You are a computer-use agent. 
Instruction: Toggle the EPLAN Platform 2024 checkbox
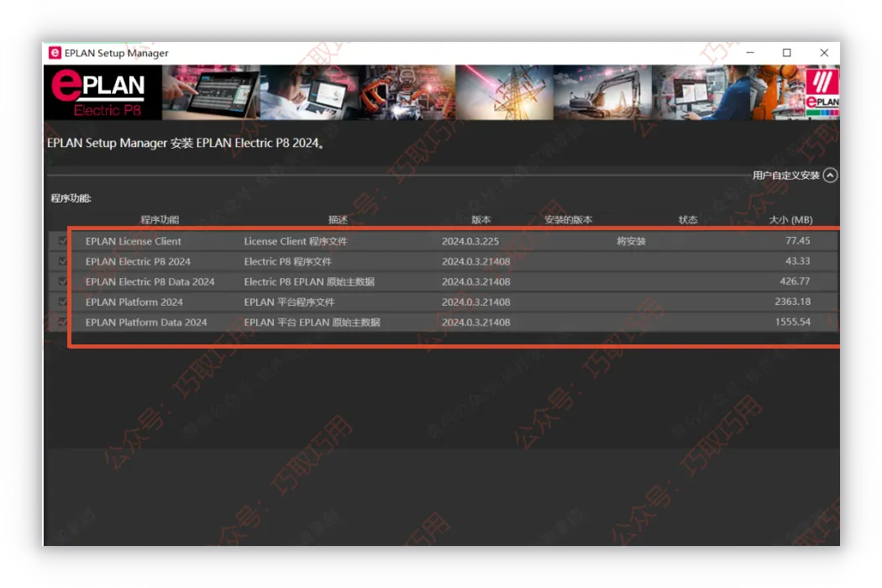click(62, 302)
